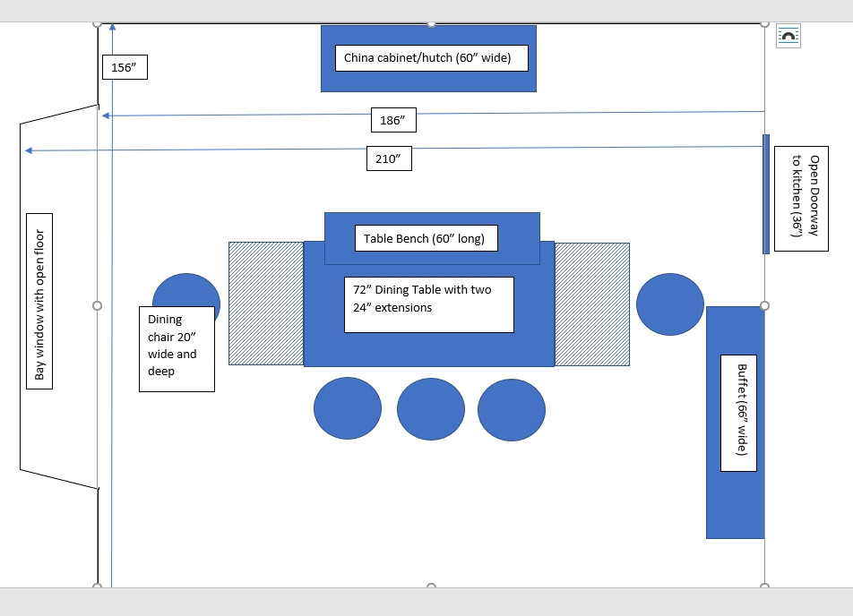Viewport: 853px width, 616px height.
Task: Select the Bay window with open floor label
Action: [39, 301]
